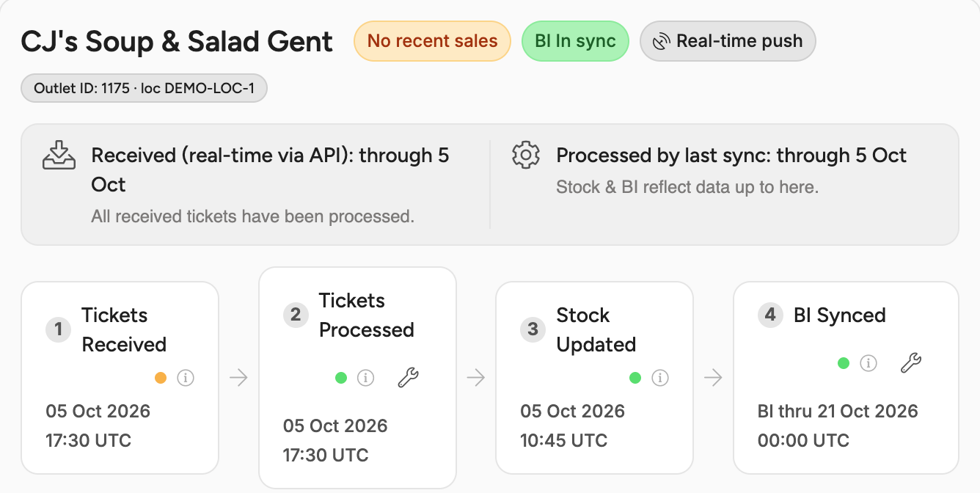Click the 05 Oct 2026 date on Stock Updated

[573, 411]
